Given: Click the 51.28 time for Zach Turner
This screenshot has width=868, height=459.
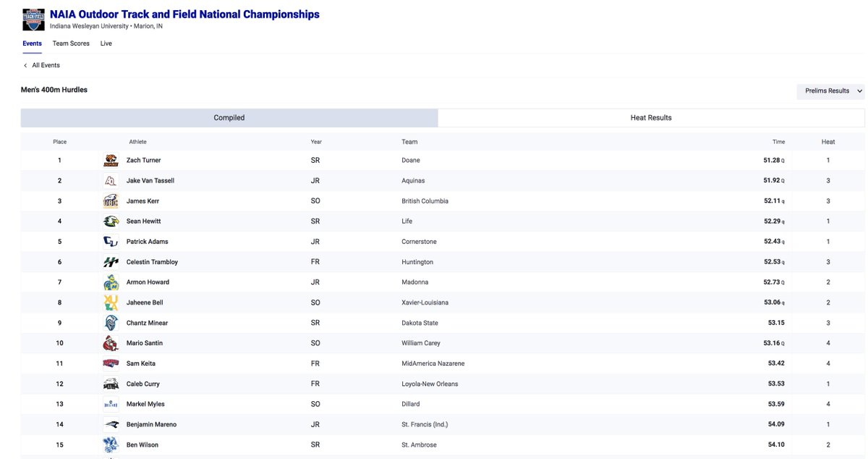Looking at the screenshot, I should (771, 161).
